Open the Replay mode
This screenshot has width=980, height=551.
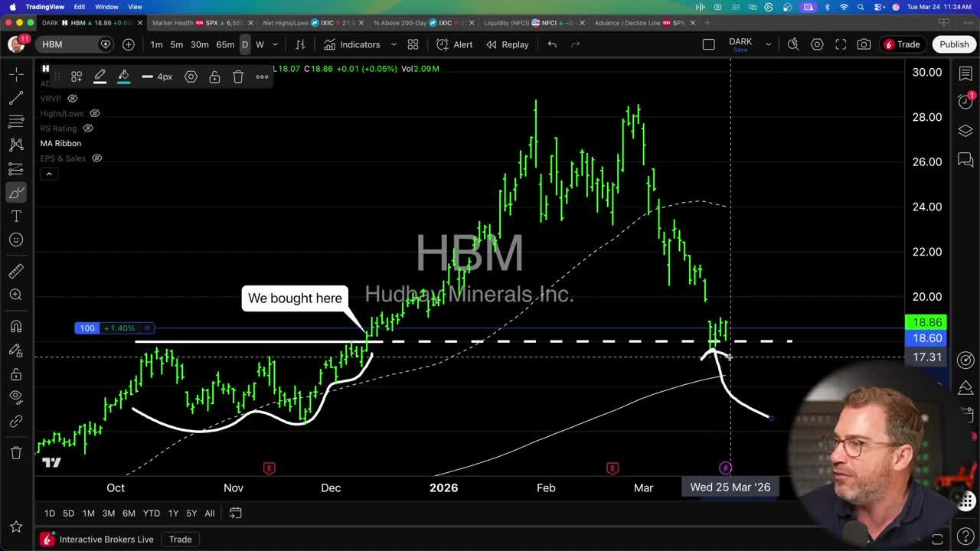[508, 44]
